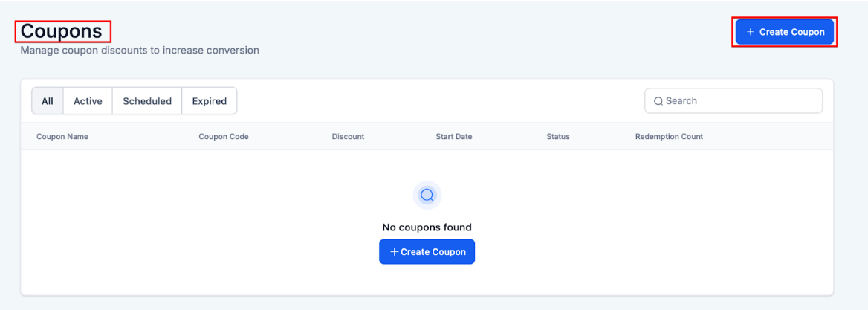Viewport: 868px width, 310px height.
Task: Click the round search icon in empty state
Action: (x=427, y=196)
